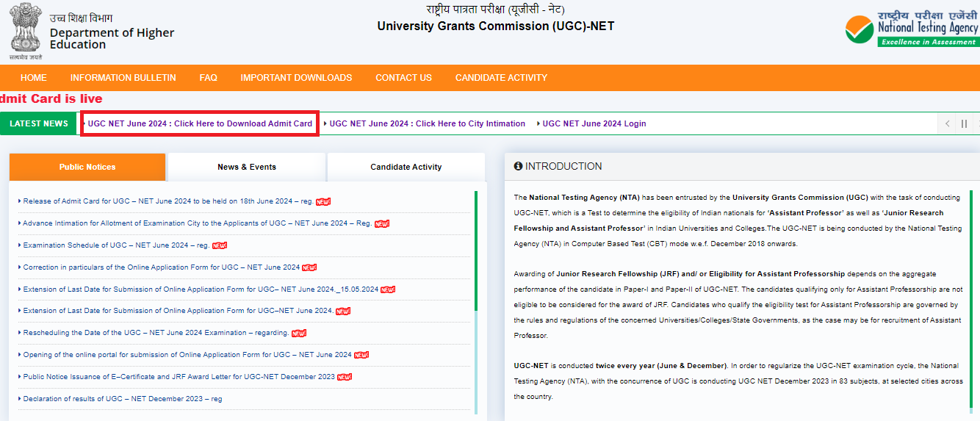This screenshot has width=980, height=421.
Task: Open UGC NET June 2024 Login link
Action: pos(594,123)
